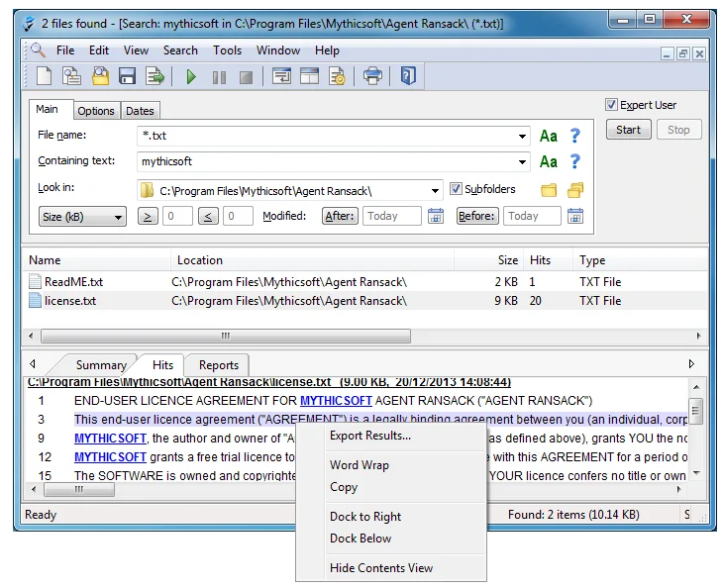
Task: Open the Help menu
Action: tap(327, 50)
